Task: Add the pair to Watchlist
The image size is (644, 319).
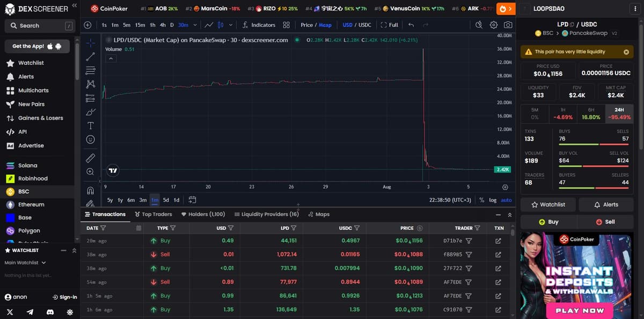Action: [x=548, y=204]
